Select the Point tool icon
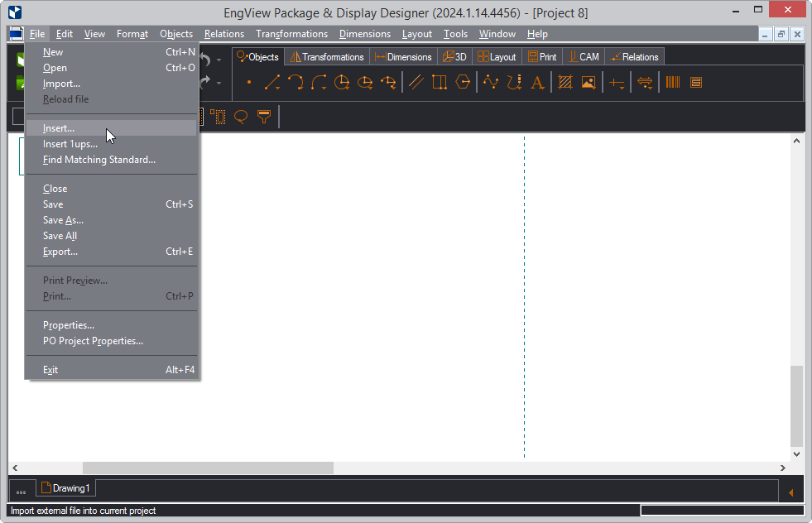Image resolution: width=812 pixels, height=523 pixels. [x=249, y=82]
